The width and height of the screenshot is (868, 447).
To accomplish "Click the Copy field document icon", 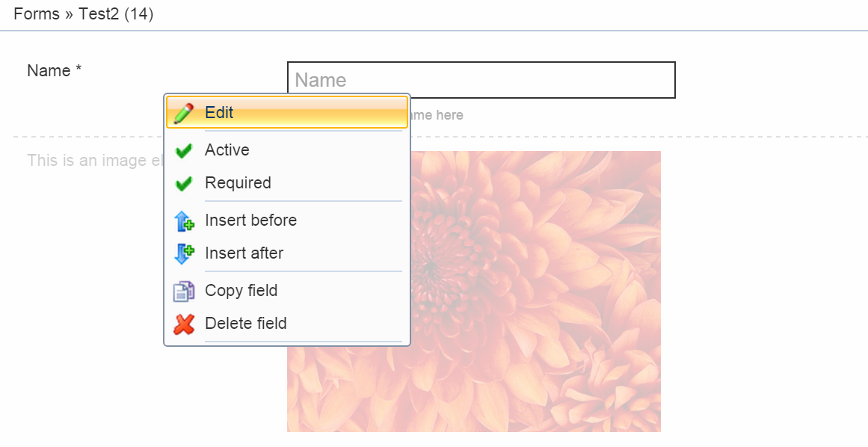I will click(x=183, y=291).
